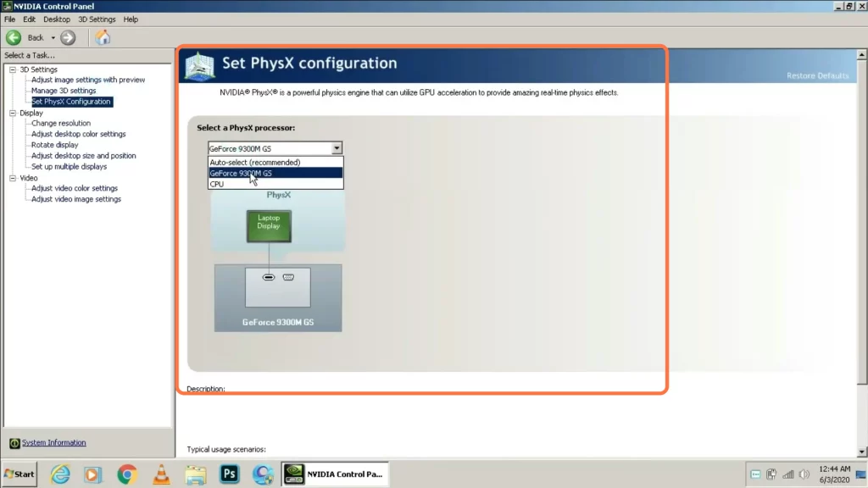868x488 pixels.
Task: Open Adjust video color settings
Action: click(75, 188)
